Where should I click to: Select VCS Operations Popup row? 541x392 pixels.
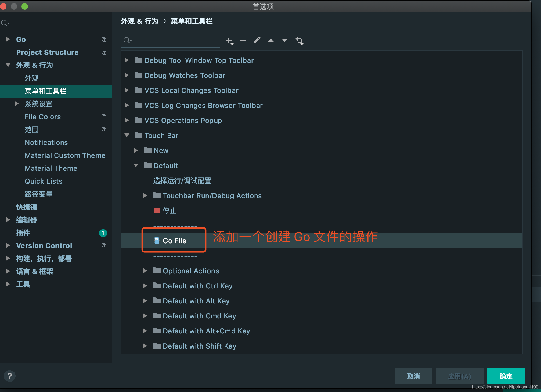click(x=322, y=120)
